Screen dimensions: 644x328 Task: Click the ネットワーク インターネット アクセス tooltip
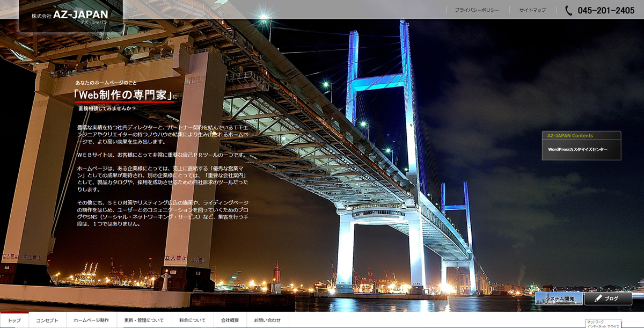(x=603, y=324)
